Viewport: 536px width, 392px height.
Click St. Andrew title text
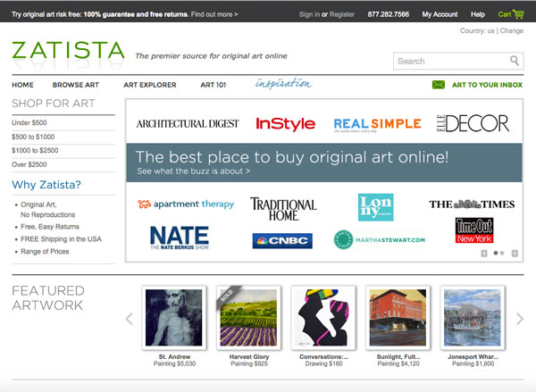pos(174,357)
